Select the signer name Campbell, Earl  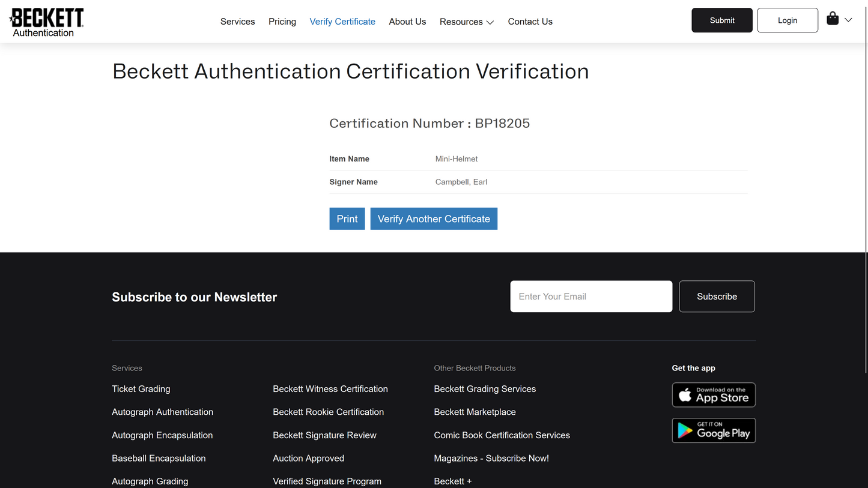coord(461,182)
